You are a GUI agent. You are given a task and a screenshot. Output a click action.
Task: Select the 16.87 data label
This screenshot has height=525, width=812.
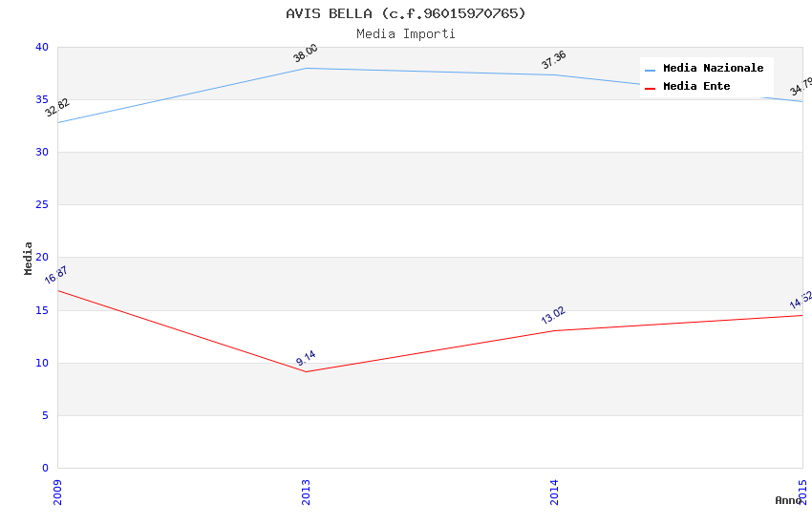click(56, 276)
